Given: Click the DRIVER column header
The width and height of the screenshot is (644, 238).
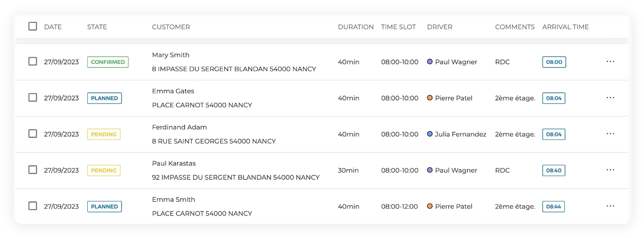Looking at the screenshot, I should (440, 27).
